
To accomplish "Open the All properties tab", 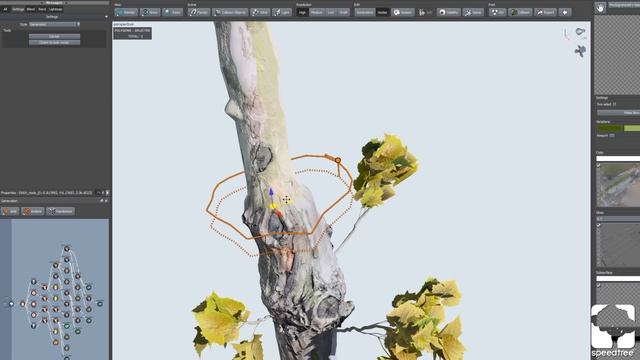I will [5, 9].
